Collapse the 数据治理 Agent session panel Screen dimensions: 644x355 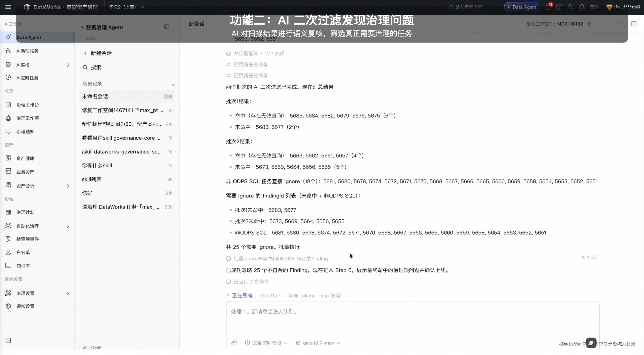pyautogui.click(x=166, y=27)
